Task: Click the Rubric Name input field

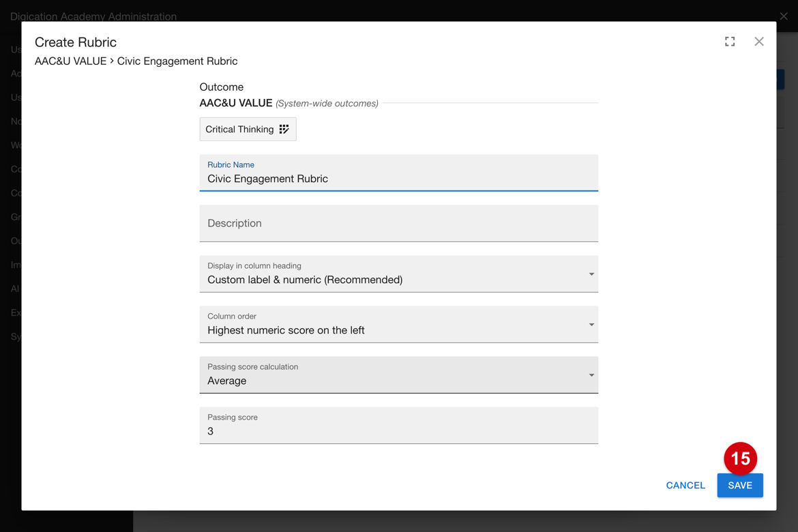Action: 398,173
